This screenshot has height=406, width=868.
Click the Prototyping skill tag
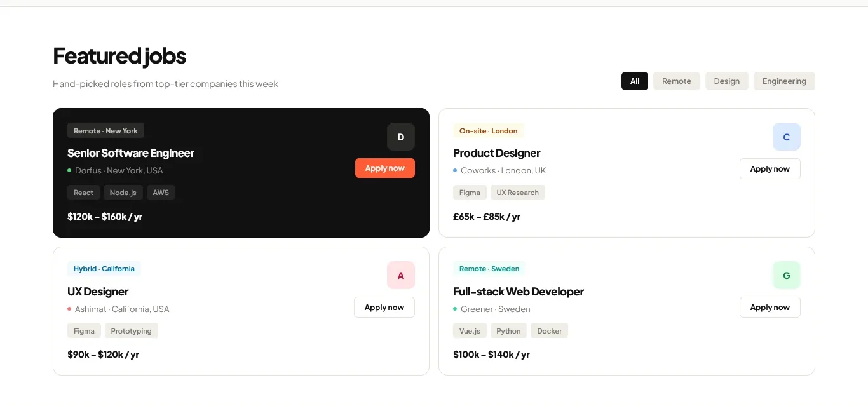coord(131,331)
